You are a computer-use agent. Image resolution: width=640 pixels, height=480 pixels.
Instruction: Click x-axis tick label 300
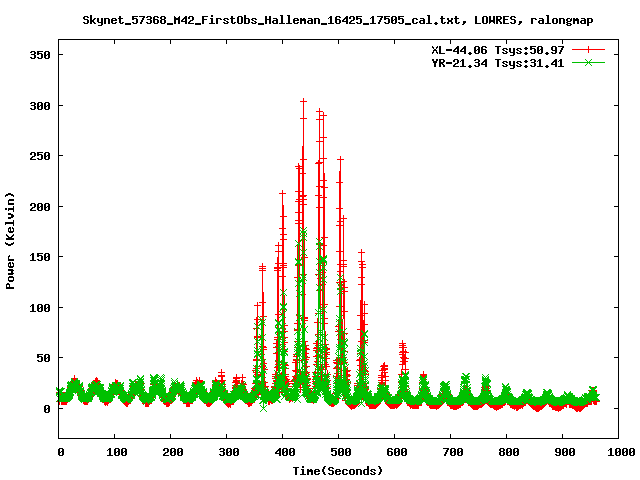click(x=229, y=452)
